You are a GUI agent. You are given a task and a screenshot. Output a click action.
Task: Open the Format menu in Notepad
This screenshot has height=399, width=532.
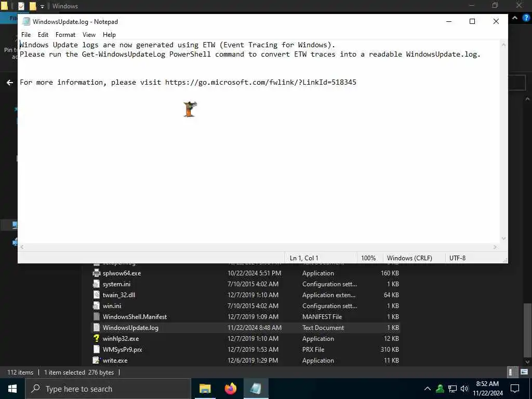coord(65,35)
